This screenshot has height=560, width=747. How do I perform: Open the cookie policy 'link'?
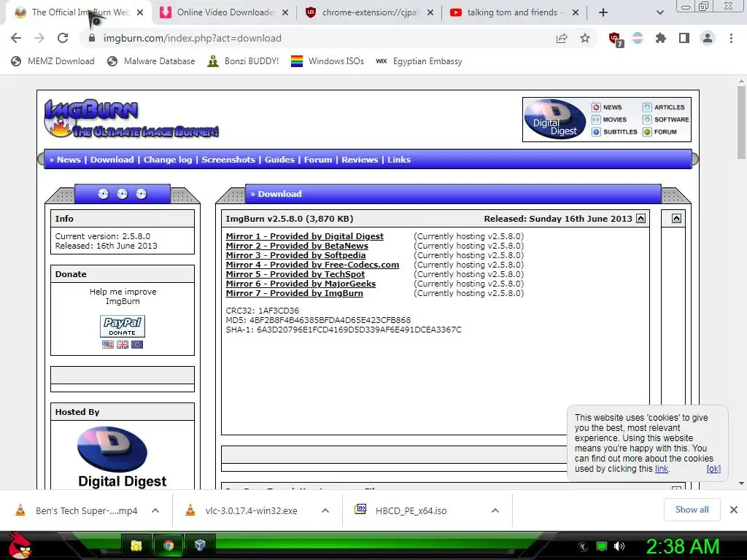pyautogui.click(x=662, y=469)
